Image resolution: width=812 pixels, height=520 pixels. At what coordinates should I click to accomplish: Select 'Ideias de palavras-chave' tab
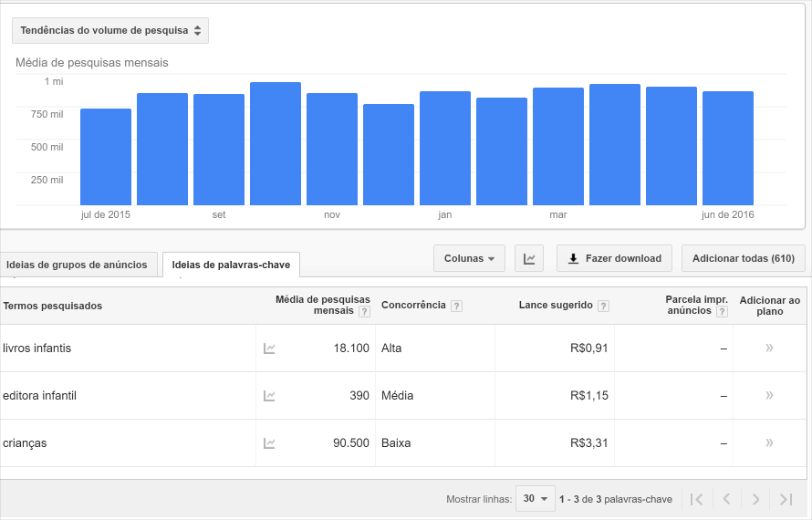click(231, 265)
